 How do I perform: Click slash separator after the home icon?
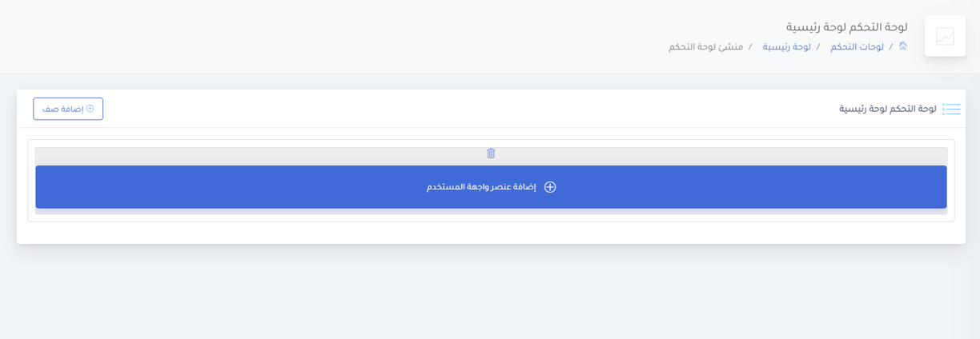891,47
